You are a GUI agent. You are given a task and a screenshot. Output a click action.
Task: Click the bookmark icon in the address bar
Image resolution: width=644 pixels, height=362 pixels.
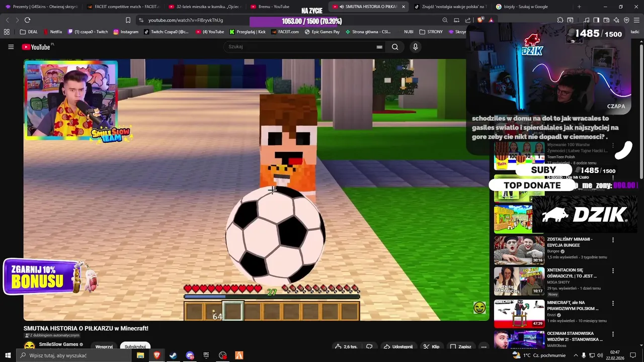[128, 20]
